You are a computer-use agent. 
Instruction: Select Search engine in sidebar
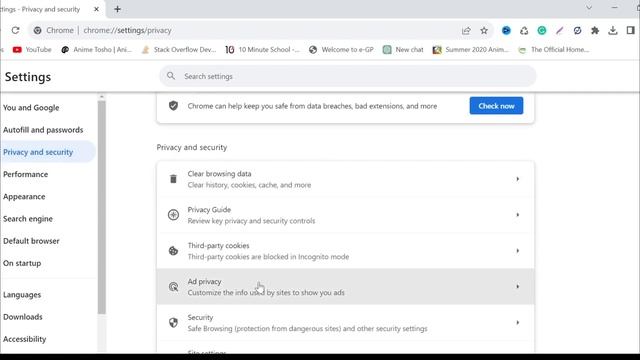point(28,219)
